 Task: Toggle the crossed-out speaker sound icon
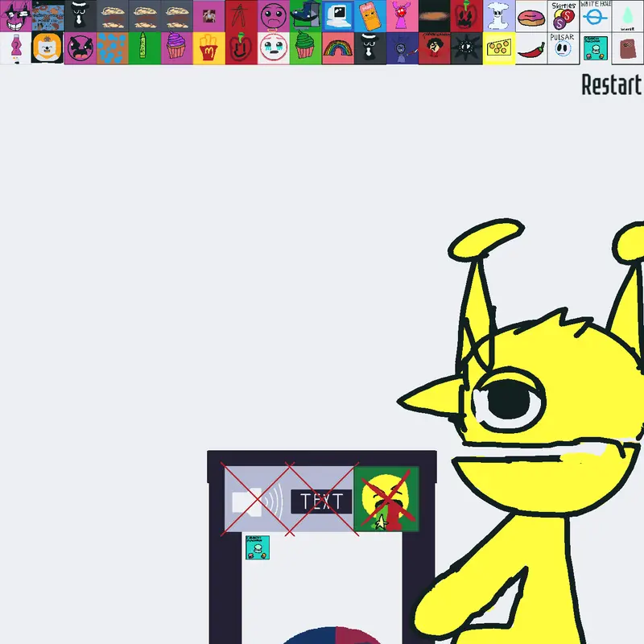pyautogui.click(x=256, y=500)
